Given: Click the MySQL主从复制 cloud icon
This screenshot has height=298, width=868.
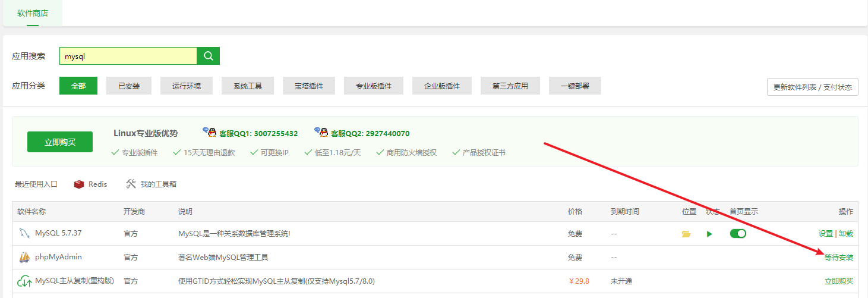Looking at the screenshot, I should pyautogui.click(x=24, y=281).
